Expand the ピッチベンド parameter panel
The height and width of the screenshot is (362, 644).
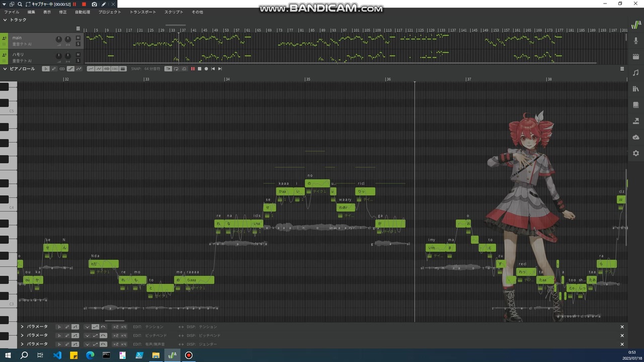pos(22,335)
